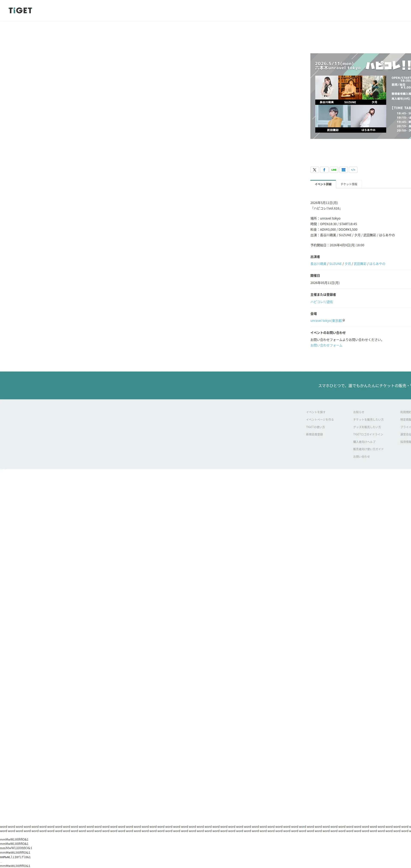Image resolution: width=411 pixels, height=868 pixels.
Task: Open the ハピコレ!! event flyer image
Action: [360, 96]
